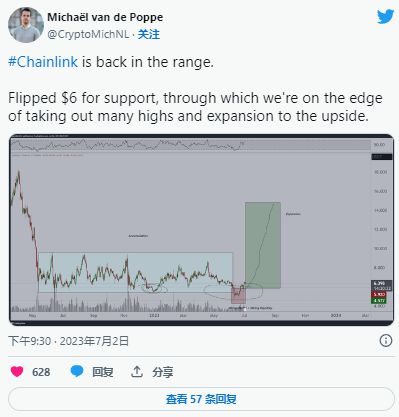Screen dimensions: 399x417
Task: Click the 回复 reply label
Action: [x=103, y=372]
